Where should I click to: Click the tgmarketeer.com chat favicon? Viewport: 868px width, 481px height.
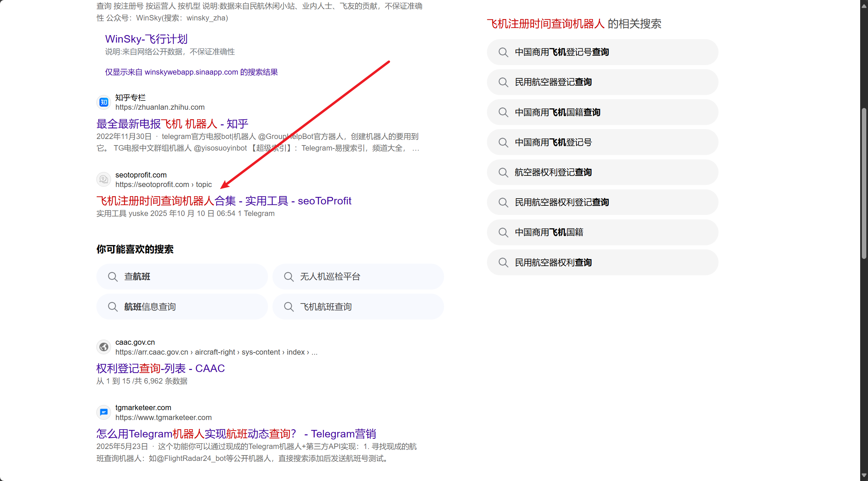point(104,412)
